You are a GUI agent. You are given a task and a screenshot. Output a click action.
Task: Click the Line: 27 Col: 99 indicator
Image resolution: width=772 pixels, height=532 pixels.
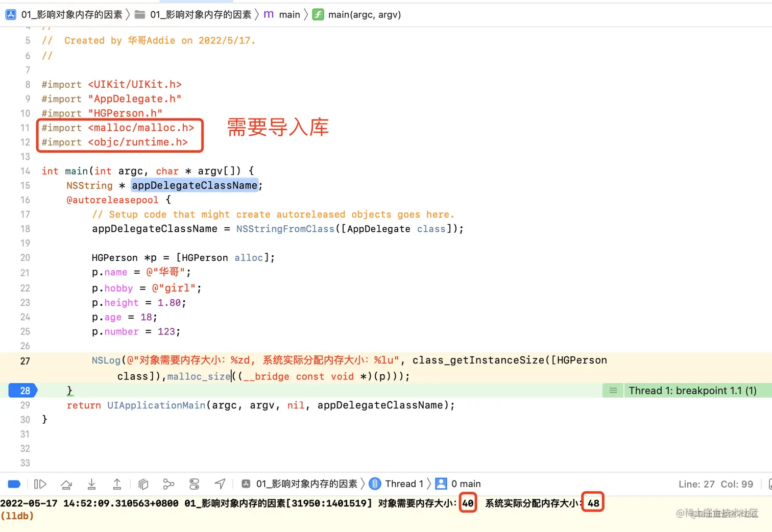click(x=716, y=484)
